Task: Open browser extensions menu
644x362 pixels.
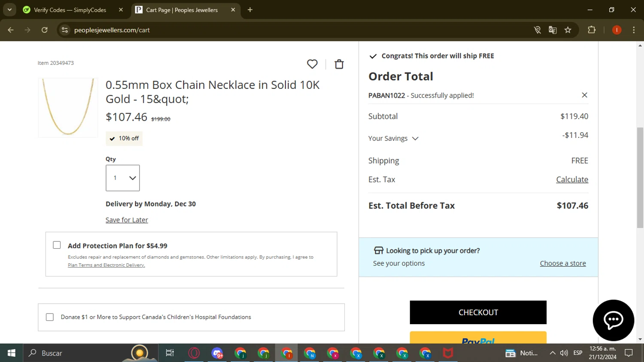Action: (592, 30)
